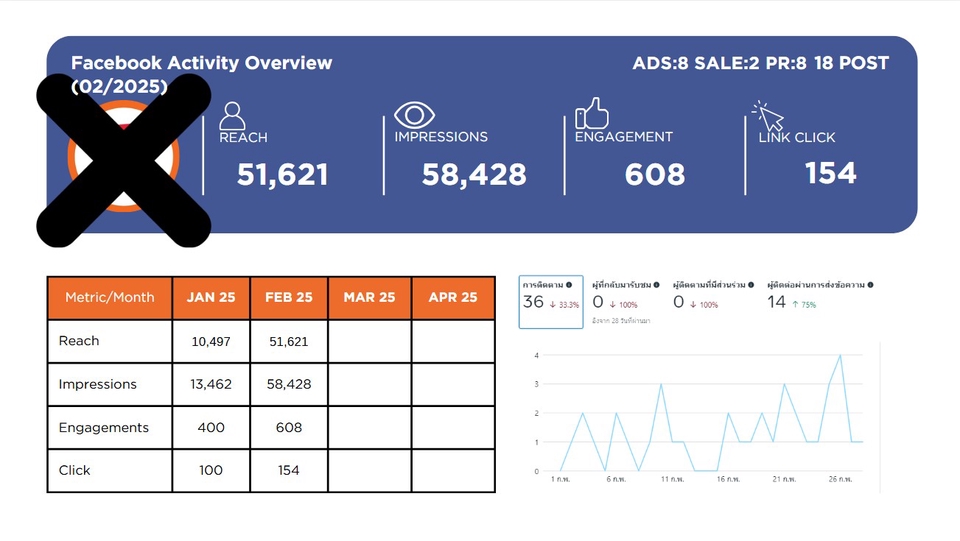This screenshot has height=541, width=960.
Task: Click the IMPRESSIONS label in the banner
Action: [x=441, y=136]
